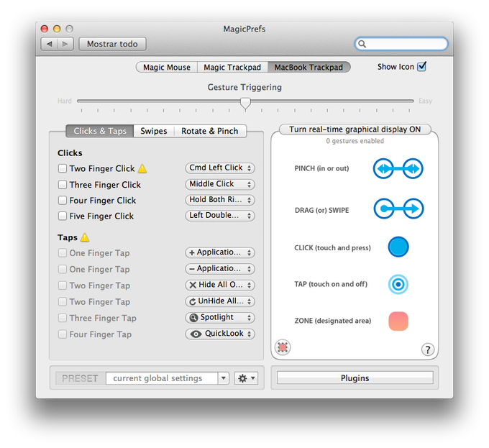
Task: Click the Mostrar todo button
Action: [x=112, y=44]
